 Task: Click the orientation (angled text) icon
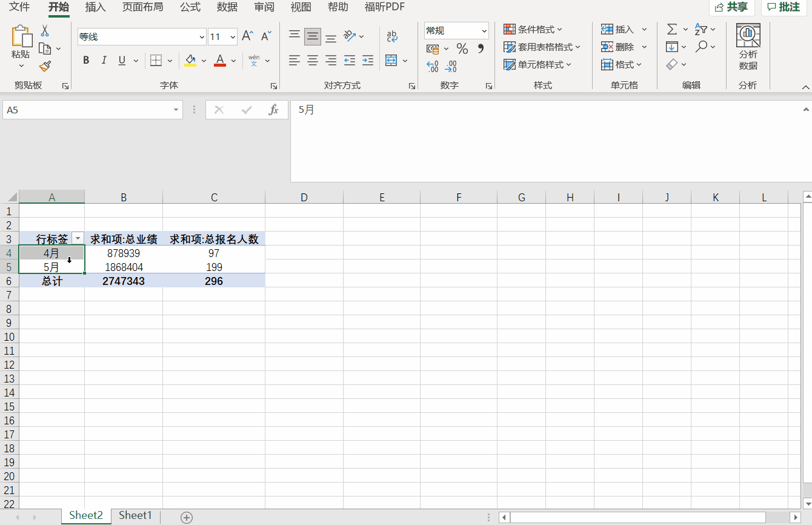pyautogui.click(x=350, y=36)
